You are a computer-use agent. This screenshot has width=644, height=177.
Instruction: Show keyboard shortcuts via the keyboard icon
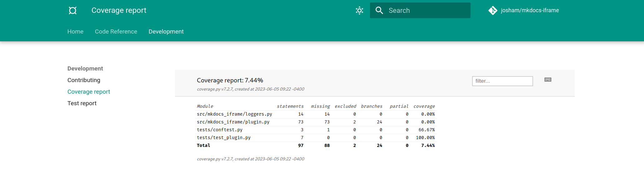click(548, 80)
